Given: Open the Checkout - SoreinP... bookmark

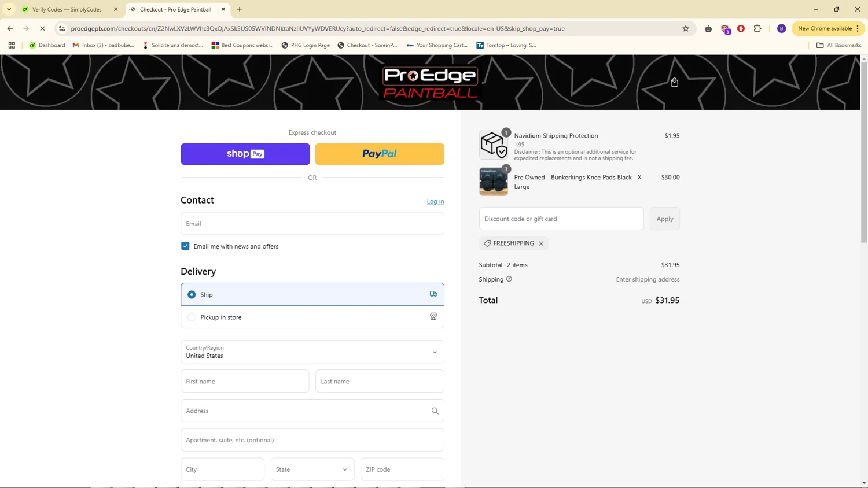Looking at the screenshot, I should click(367, 45).
